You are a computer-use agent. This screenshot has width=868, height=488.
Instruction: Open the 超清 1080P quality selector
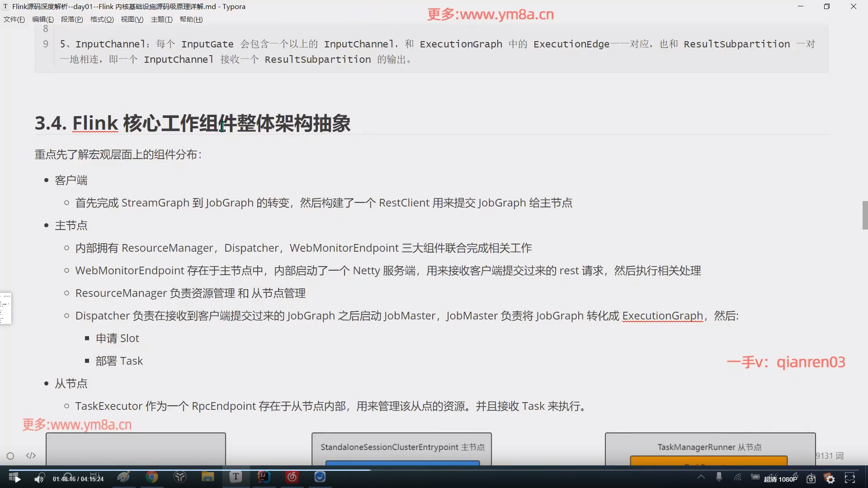(780, 479)
